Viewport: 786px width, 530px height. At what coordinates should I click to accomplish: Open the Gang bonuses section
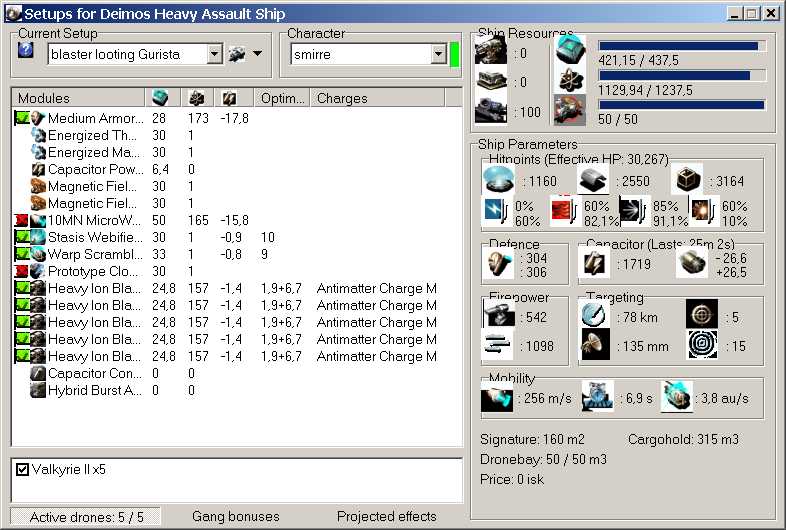(236, 516)
